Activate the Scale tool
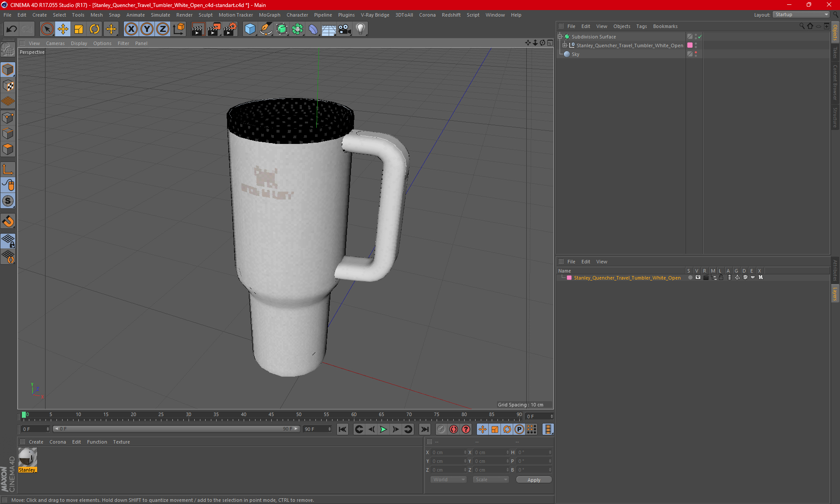Screen dimensions: 840x504 (x=79, y=29)
